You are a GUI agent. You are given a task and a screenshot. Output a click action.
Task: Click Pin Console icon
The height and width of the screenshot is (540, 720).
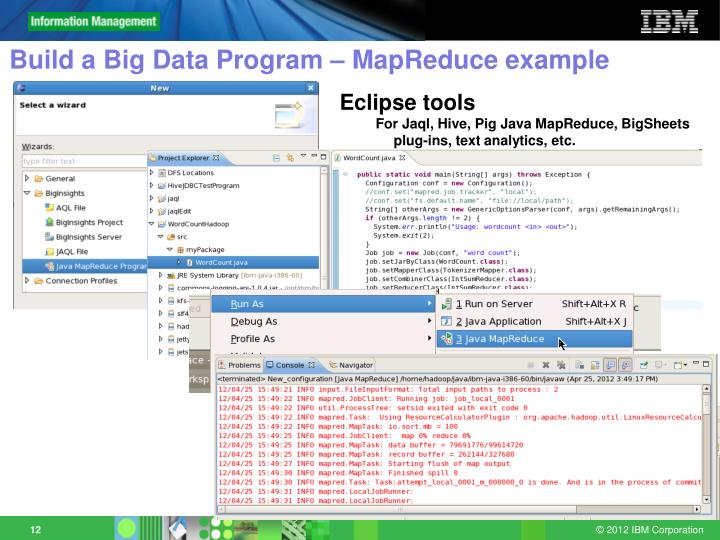point(644,365)
